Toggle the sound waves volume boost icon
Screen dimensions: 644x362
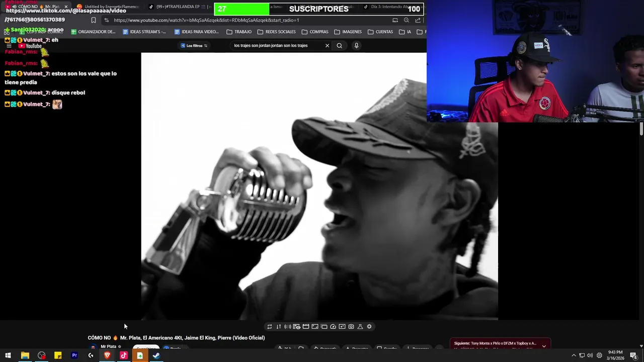point(287,327)
